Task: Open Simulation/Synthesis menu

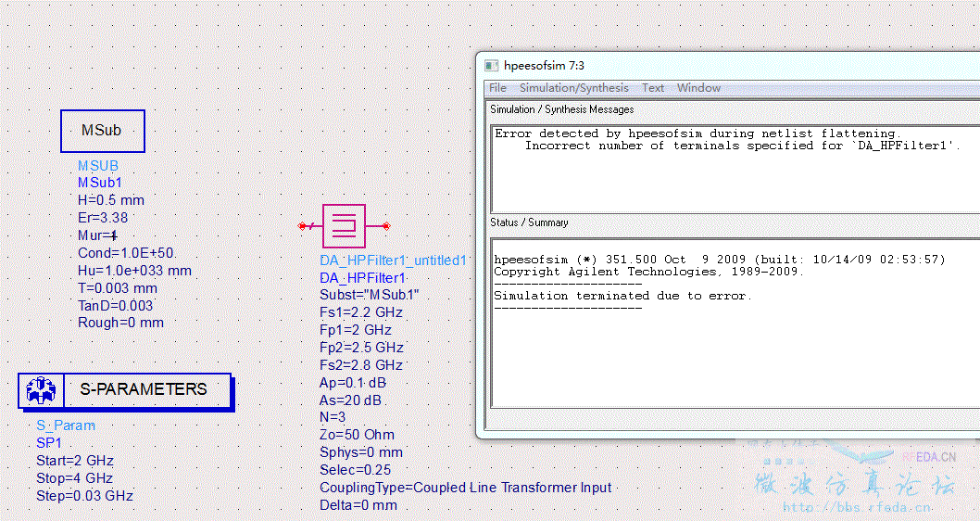Action: 573,88
